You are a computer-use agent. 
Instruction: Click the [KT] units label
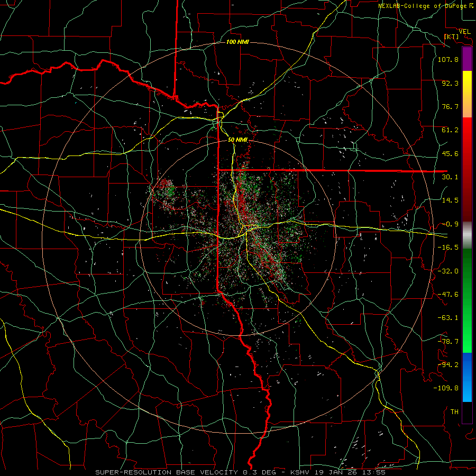[x=452, y=36]
